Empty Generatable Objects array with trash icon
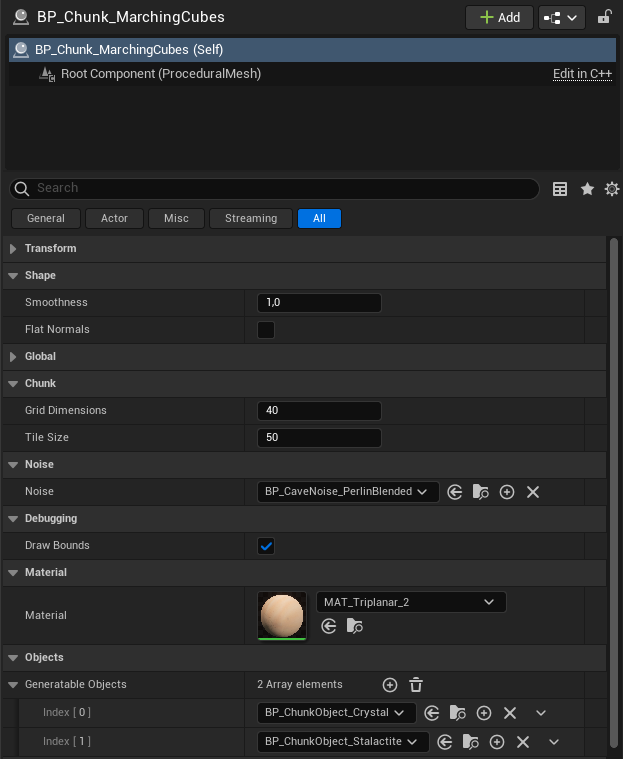 tap(416, 685)
